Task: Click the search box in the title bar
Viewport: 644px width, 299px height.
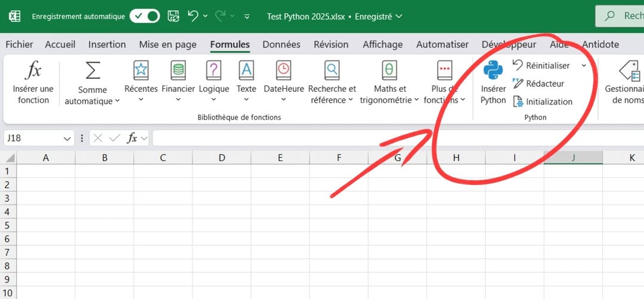Action: (620, 17)
